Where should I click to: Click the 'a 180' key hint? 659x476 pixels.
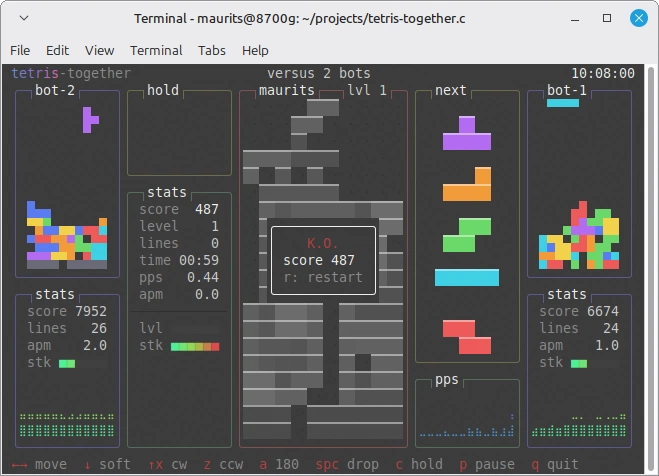click(279, 464)
